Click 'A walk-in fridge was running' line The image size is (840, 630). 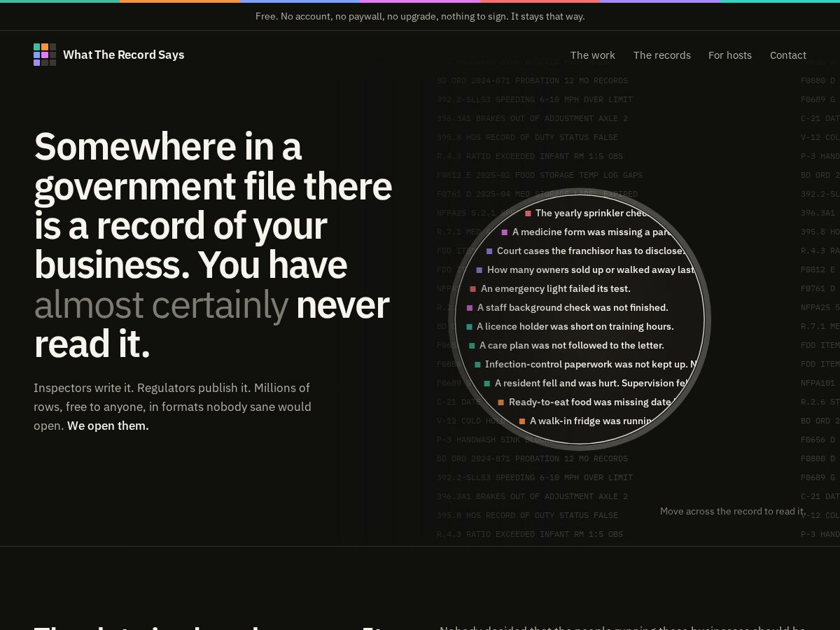[591, 421]
